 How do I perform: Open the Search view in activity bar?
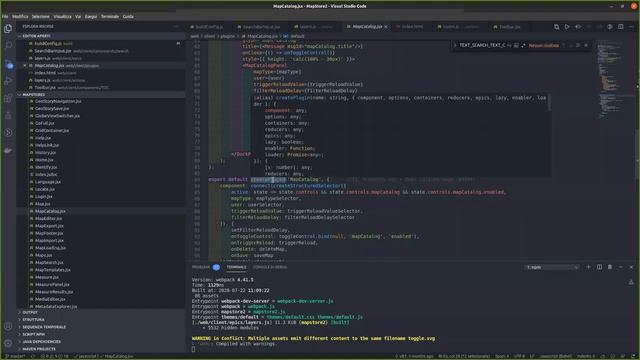tap(8, 46)
